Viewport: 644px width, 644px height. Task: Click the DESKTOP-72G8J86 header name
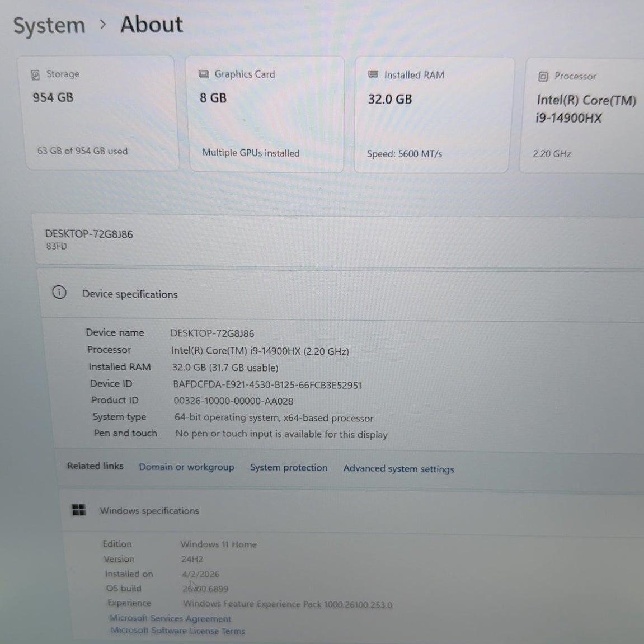89,234
